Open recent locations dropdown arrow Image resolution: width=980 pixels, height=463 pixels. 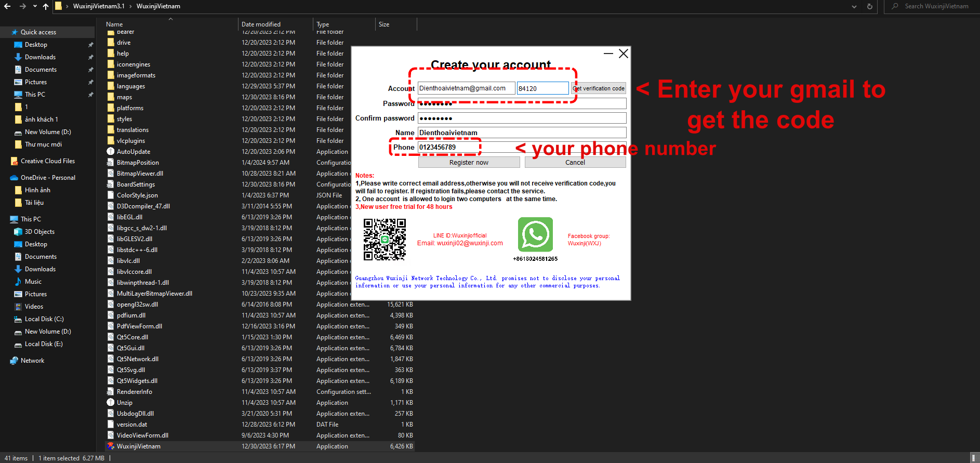tap(35, 6)
